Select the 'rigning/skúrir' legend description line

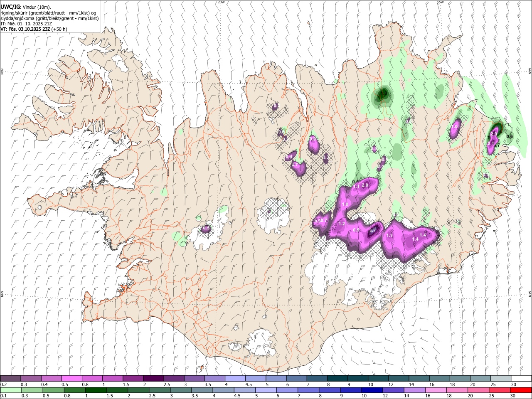pos(48,13)
